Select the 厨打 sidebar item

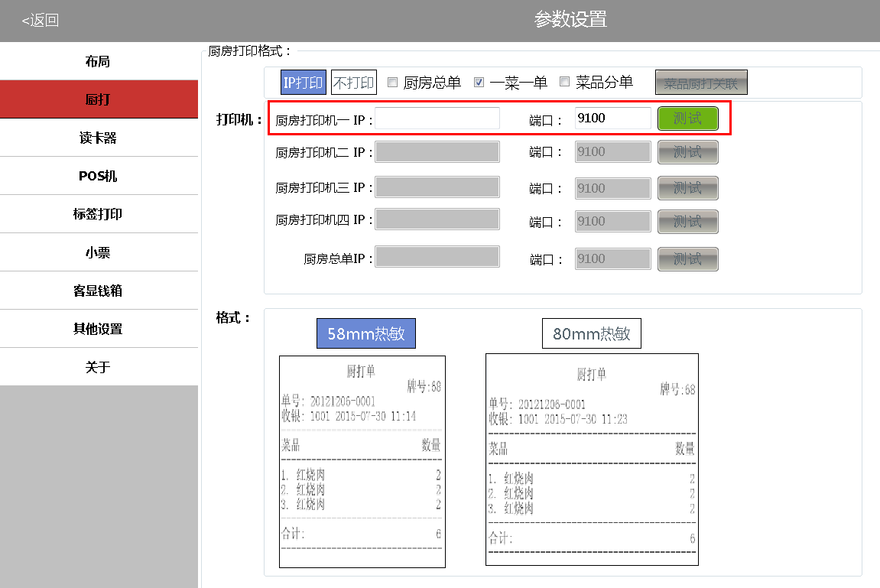(99, 99)
